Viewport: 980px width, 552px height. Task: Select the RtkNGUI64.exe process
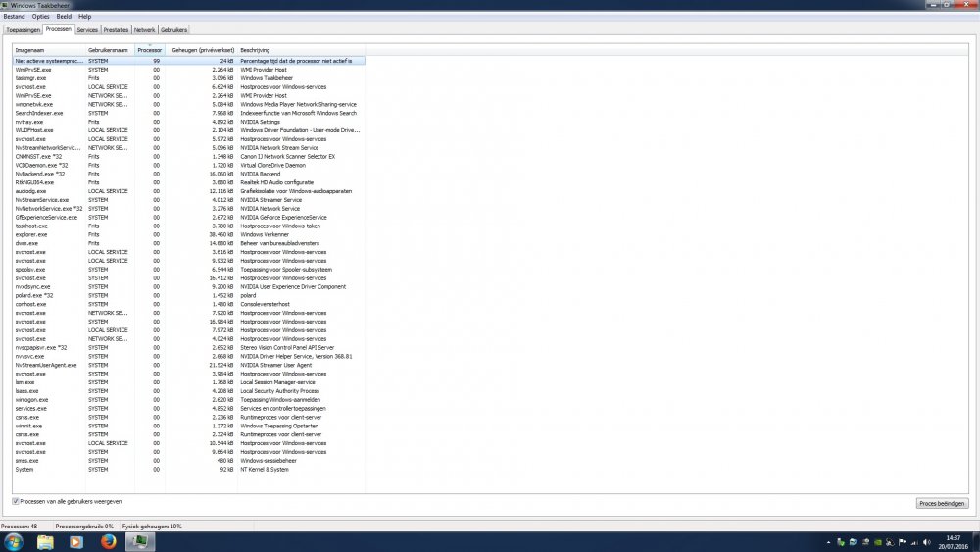pos(189,182)
